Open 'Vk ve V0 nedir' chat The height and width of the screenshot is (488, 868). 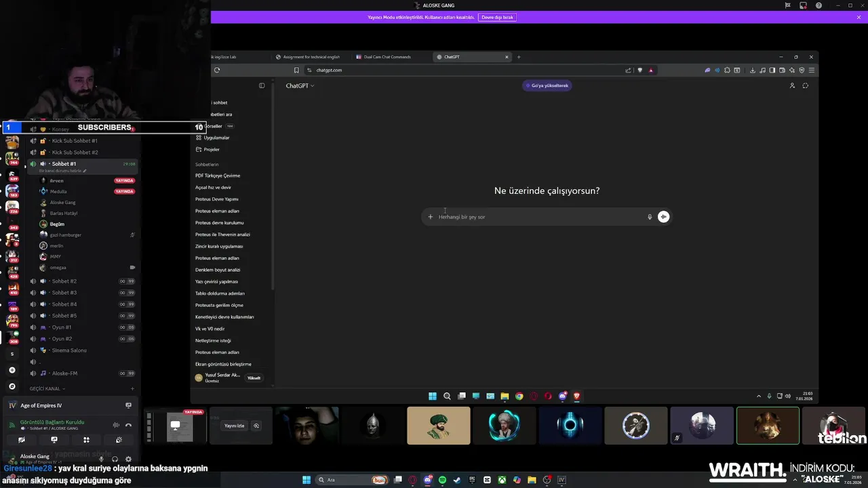coord(210,329)
